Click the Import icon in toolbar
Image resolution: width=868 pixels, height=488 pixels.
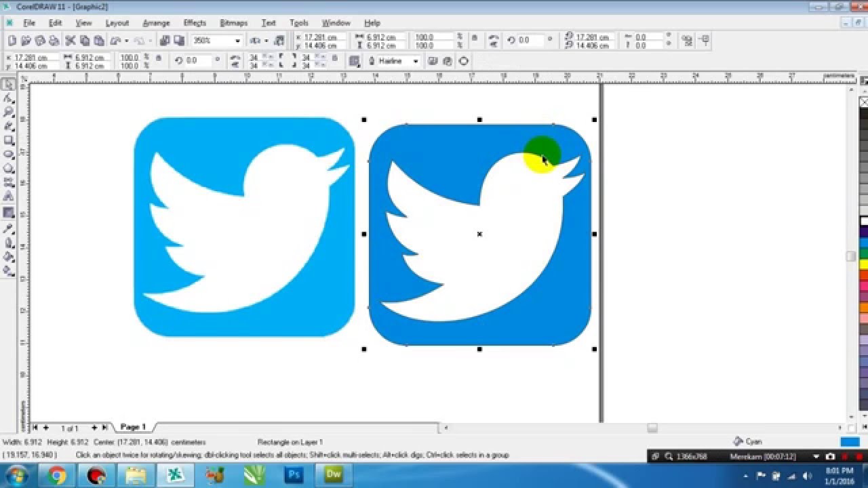[x=164, y=41]
